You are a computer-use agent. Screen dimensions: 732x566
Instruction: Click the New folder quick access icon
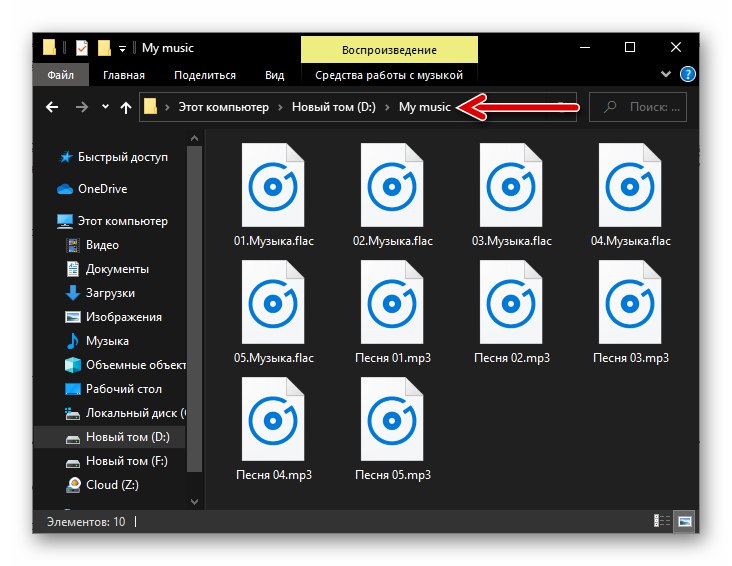point(104,48)
